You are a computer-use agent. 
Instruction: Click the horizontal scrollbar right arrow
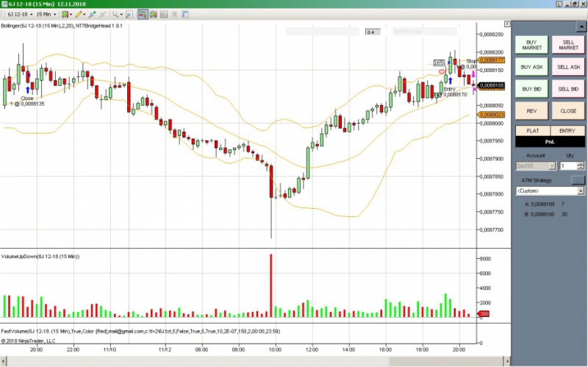(507, 361)
